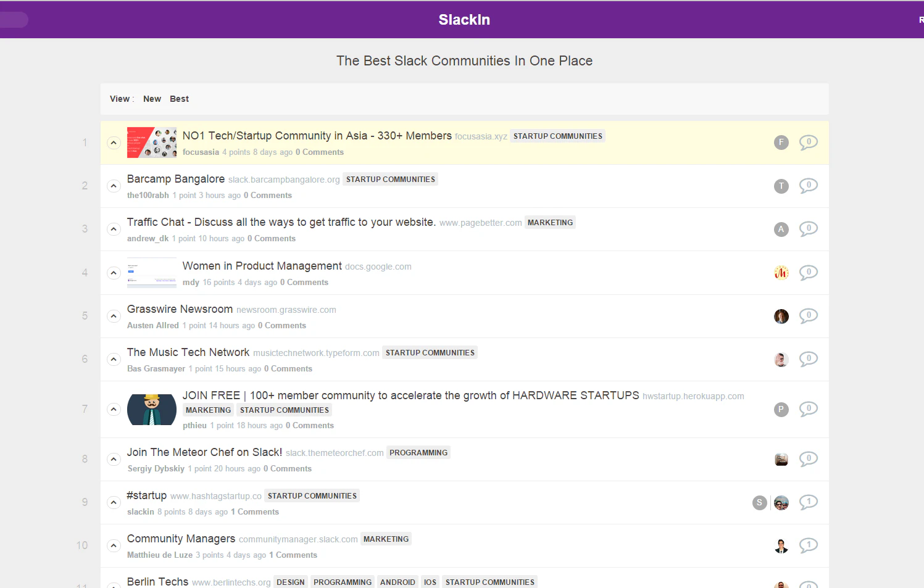
Task: Click PROGRAMMING tag on Meteor Chef post
Action: coord(418,453)
